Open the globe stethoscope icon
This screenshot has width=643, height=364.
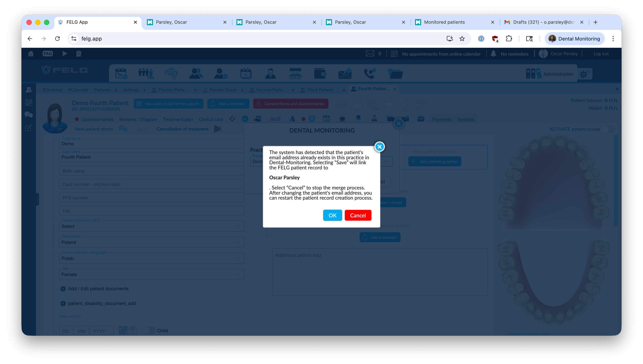point(171,73)
